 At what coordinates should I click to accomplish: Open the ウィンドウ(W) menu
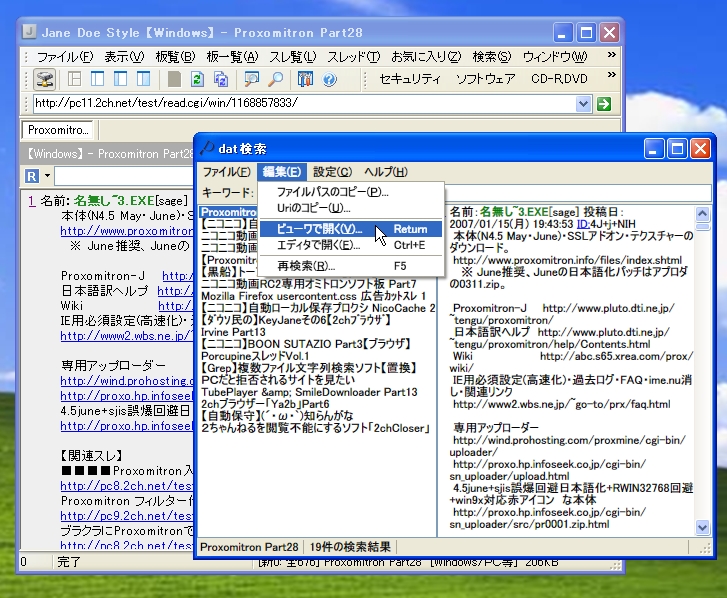555,57
